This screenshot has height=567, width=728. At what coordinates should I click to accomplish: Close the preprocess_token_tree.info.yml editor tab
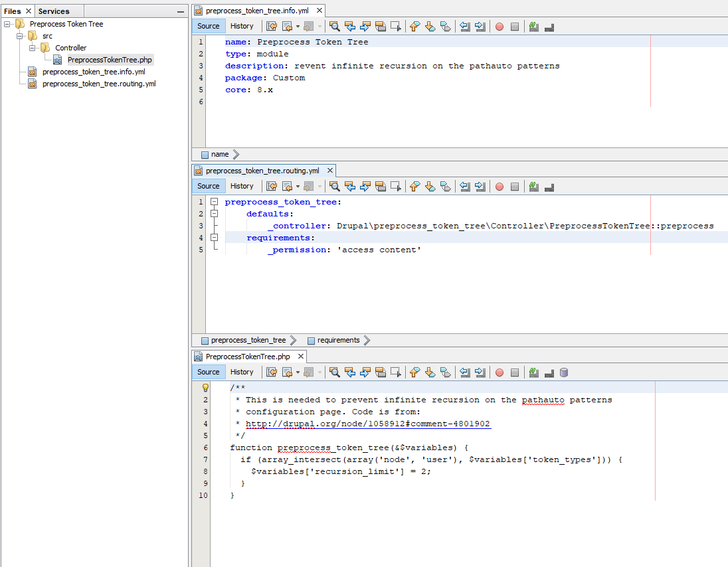coord(319,11)
